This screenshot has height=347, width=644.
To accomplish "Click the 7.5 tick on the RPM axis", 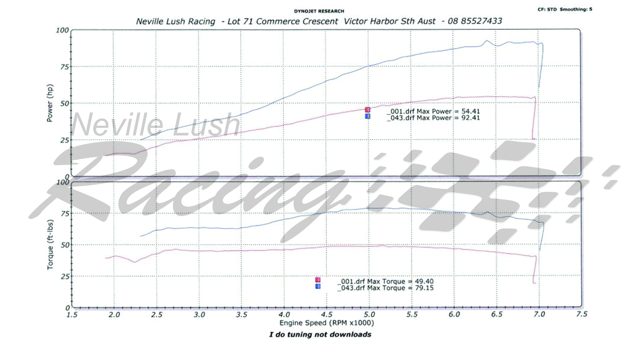I will click(x=582, y=314).
